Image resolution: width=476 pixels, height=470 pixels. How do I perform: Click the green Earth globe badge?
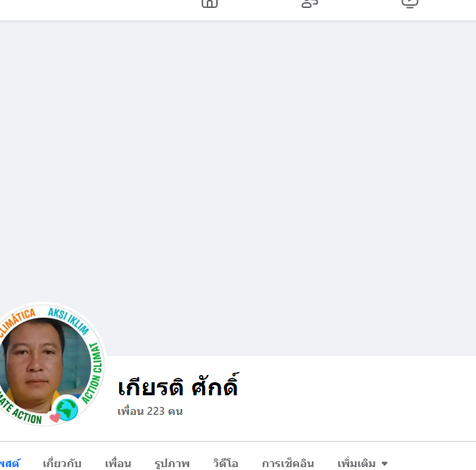click(67, 409)
